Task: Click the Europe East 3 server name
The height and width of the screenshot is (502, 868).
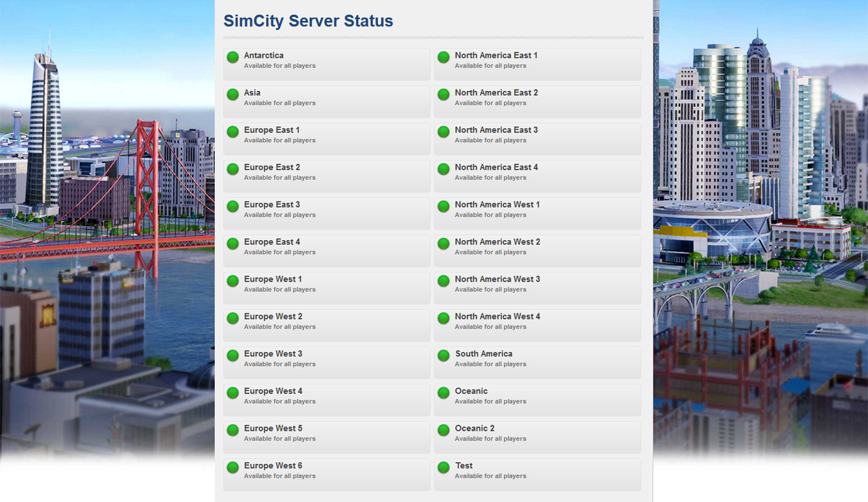Action: (x=272, y=205)
